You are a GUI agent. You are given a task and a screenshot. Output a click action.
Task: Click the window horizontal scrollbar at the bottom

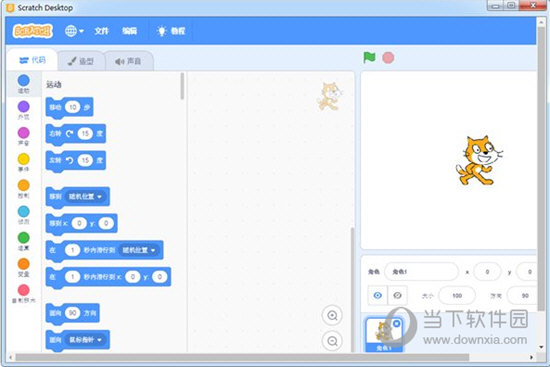coord(242,358)
